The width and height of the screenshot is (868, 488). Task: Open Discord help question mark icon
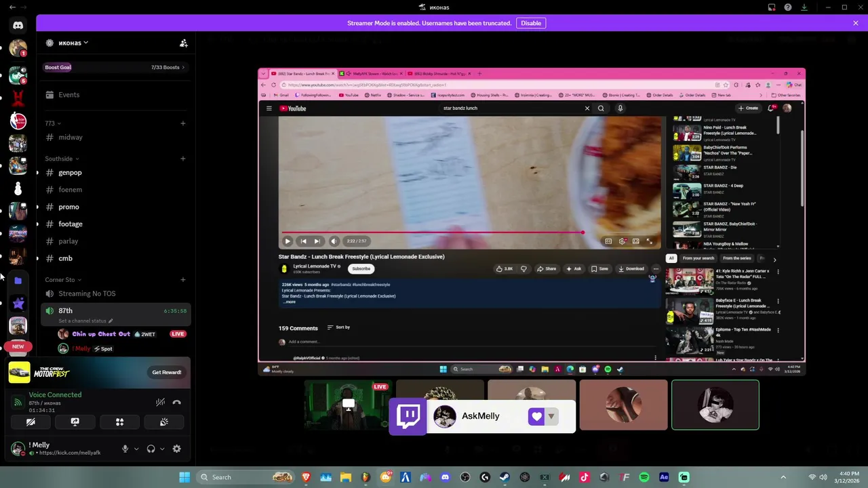pyautogui.click(x=788, y=7)
